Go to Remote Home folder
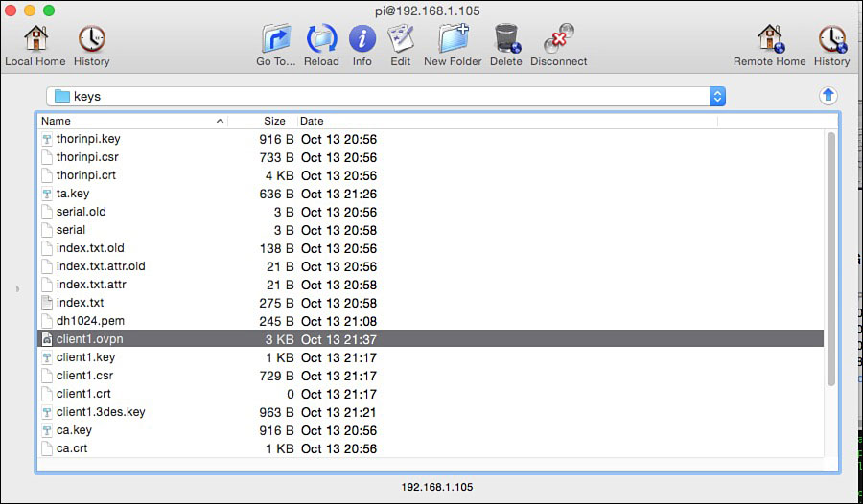The height and width of the screenshot is (504, 863). click(x=769, y=46)
